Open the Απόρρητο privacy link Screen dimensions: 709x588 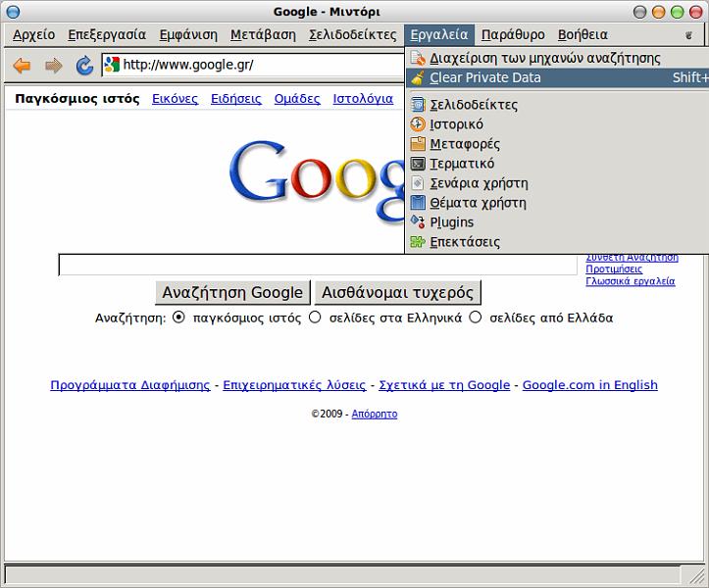pyautogui.click(x=375, y=414)
